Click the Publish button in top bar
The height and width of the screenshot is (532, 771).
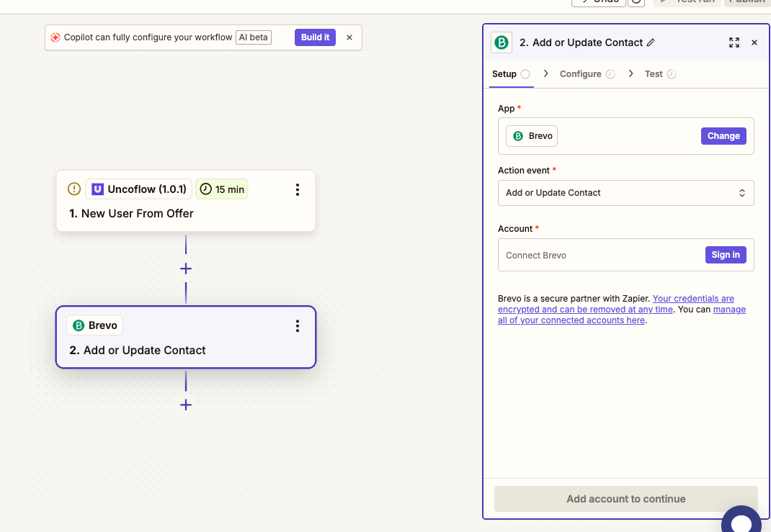click(747, 2)
